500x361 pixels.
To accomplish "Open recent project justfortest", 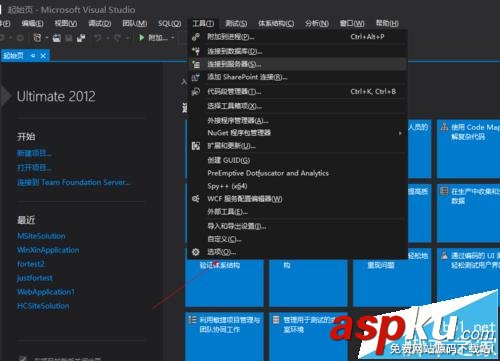I will (x=35, y=278).
